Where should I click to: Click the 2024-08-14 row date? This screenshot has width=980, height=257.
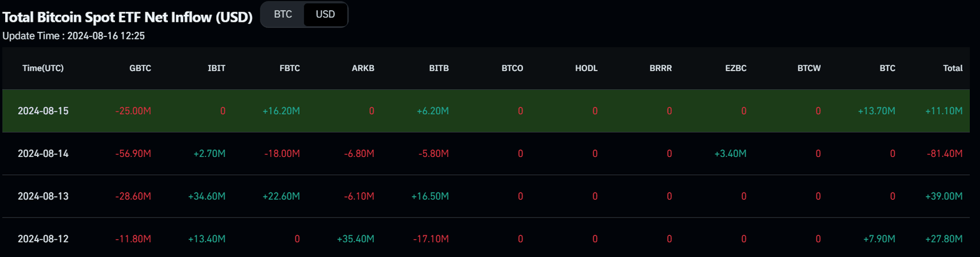pos(43,154)
